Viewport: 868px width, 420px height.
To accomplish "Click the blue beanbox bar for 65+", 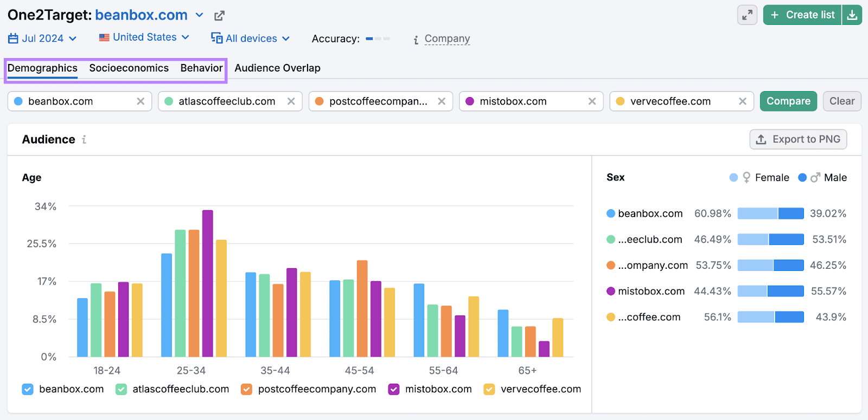I will click(503, 333).
